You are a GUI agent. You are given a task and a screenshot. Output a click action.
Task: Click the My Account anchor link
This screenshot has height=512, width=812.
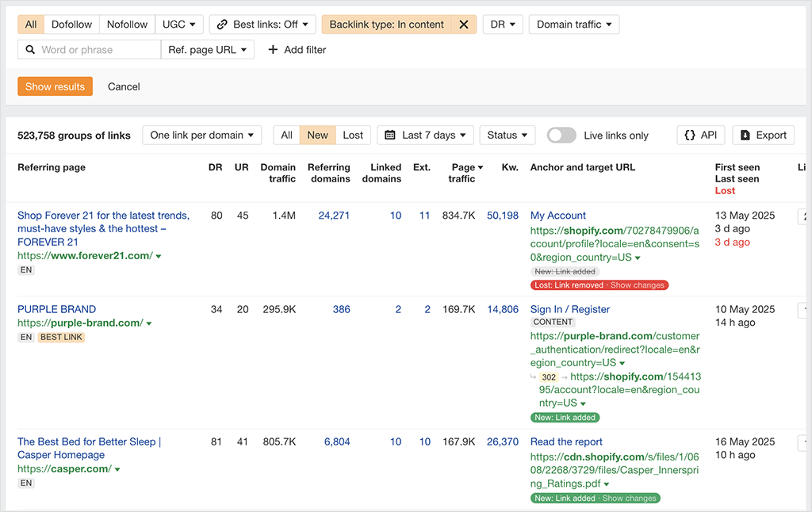pos(557,216)
